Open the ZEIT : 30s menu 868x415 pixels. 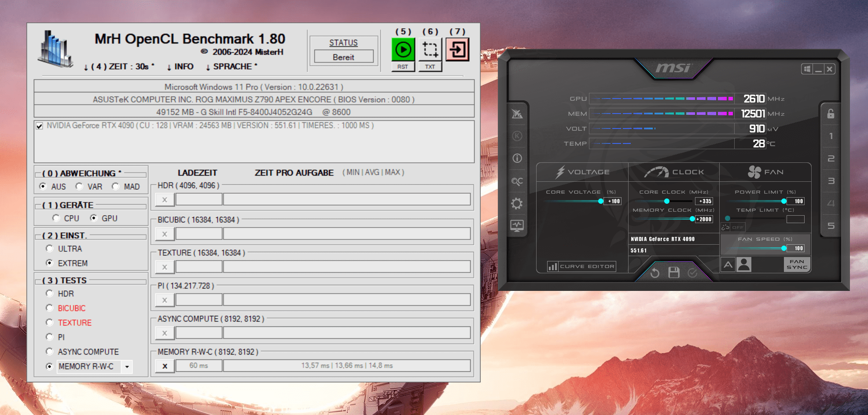pyautogui.click(x=119, y=66)
